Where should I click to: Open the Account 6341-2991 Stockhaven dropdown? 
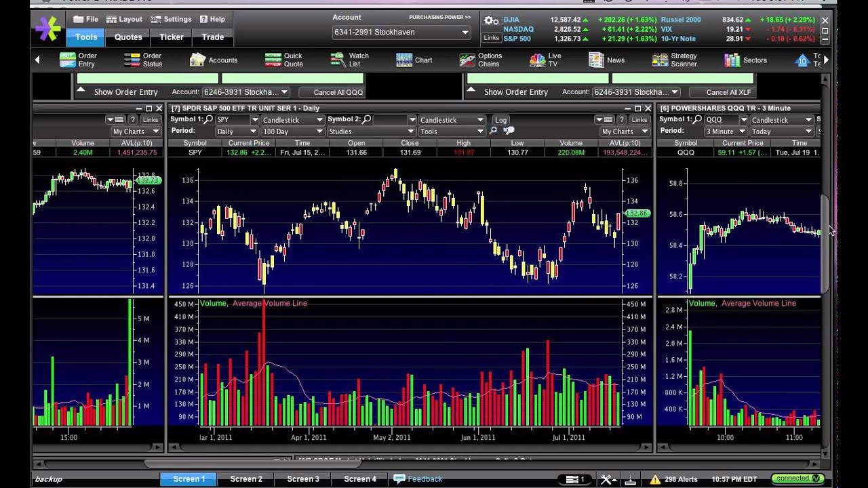point(401,32)
